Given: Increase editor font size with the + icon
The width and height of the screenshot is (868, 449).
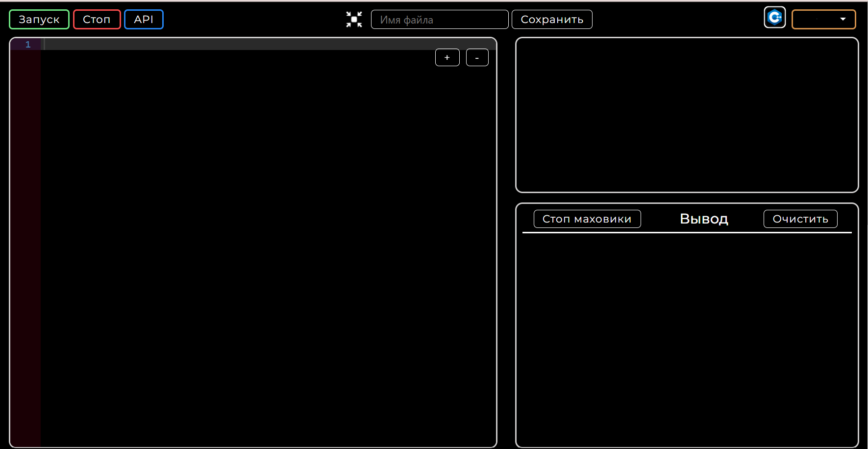Looking at the screenshot, I should tap(446, 57).
